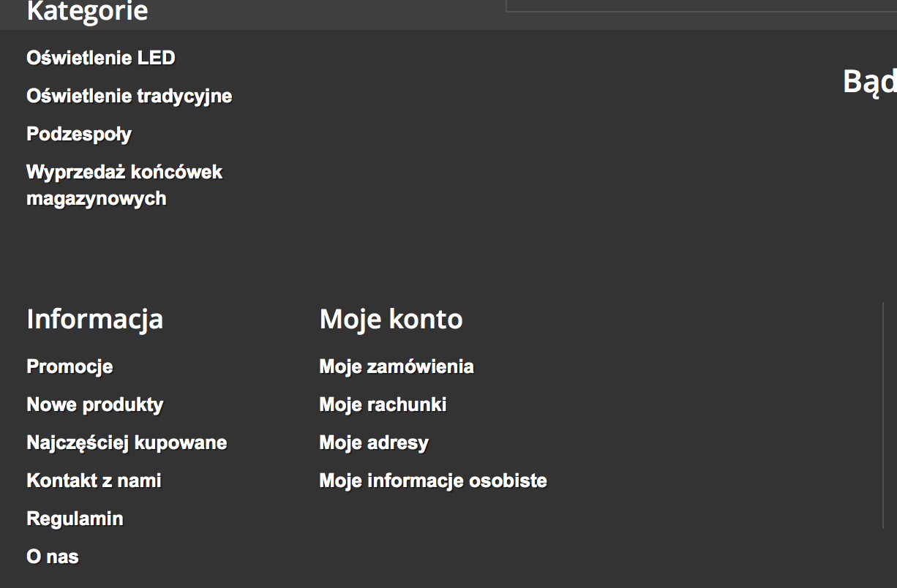Viewport: 897px width, 588px height.
Task: Open Wyprzedaż końcówek magazynowych category
Action: [x=124, y=185]
